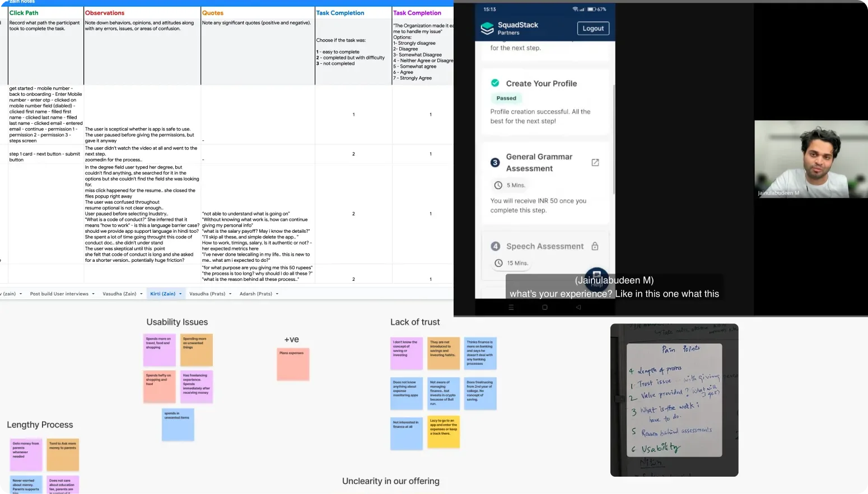The height and width of the screenshot is (494, 868).
Task: Open Post build User interviews tab dropdown arrow
Action: 94,294
